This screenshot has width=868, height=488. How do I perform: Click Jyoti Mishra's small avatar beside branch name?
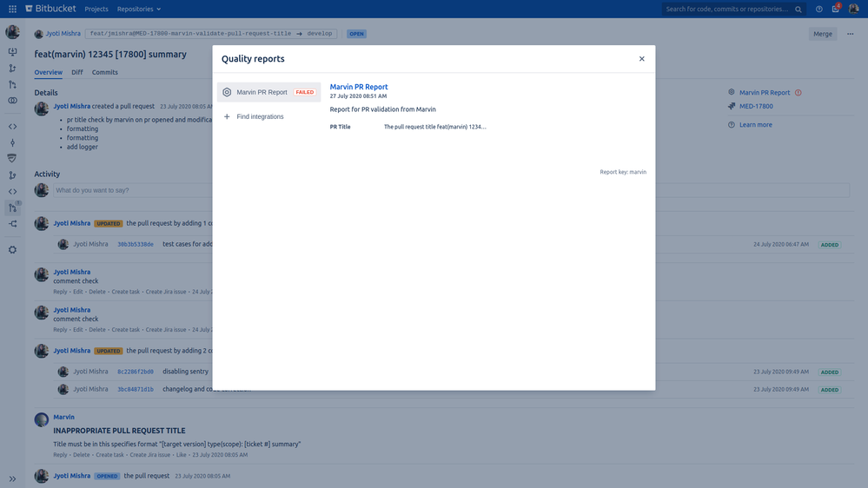(39, 34)
